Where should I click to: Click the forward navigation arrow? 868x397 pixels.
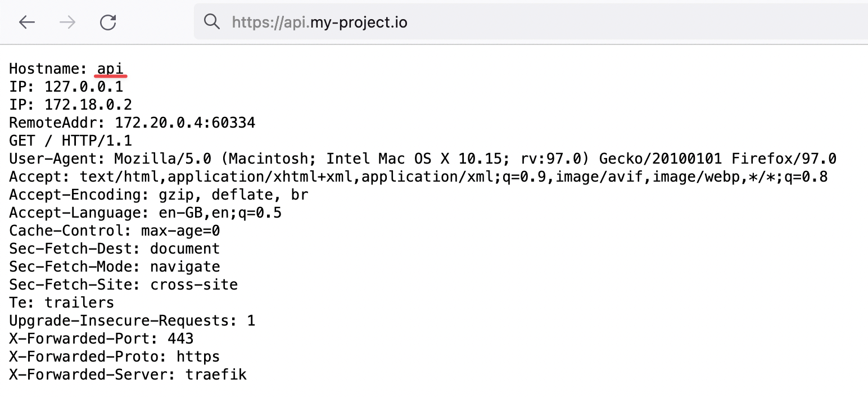pyautogui.click(x=67, y=22)
